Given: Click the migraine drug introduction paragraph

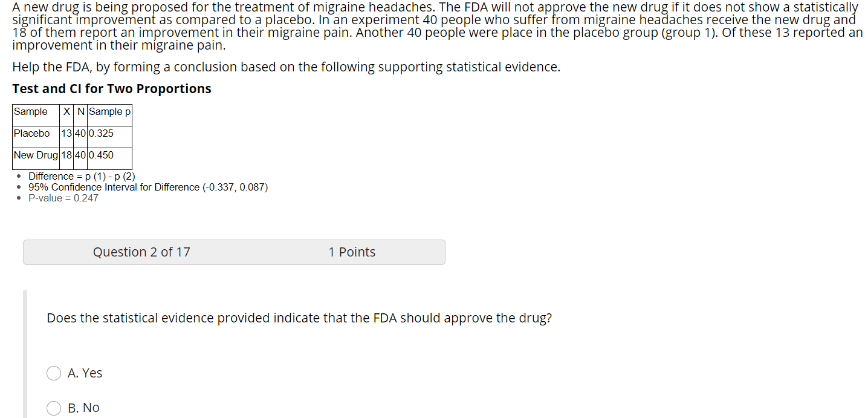Looking at the screenshot, I should (438, 26).
